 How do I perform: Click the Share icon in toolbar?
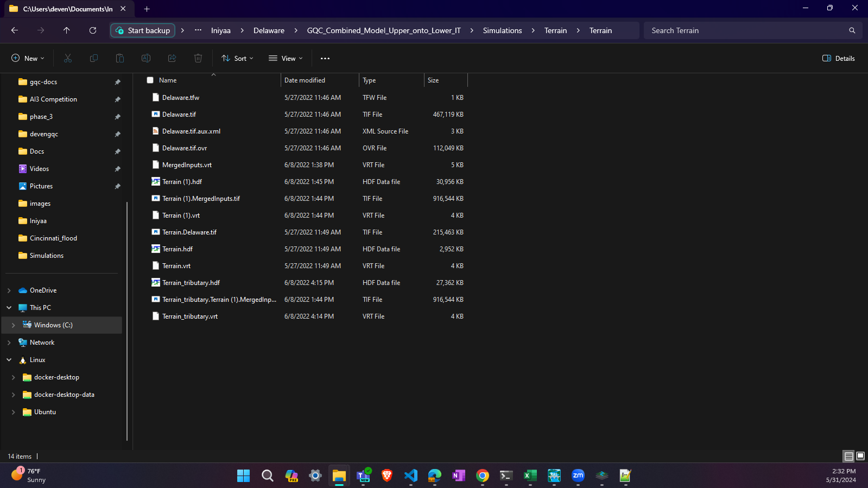coord(172,58)
